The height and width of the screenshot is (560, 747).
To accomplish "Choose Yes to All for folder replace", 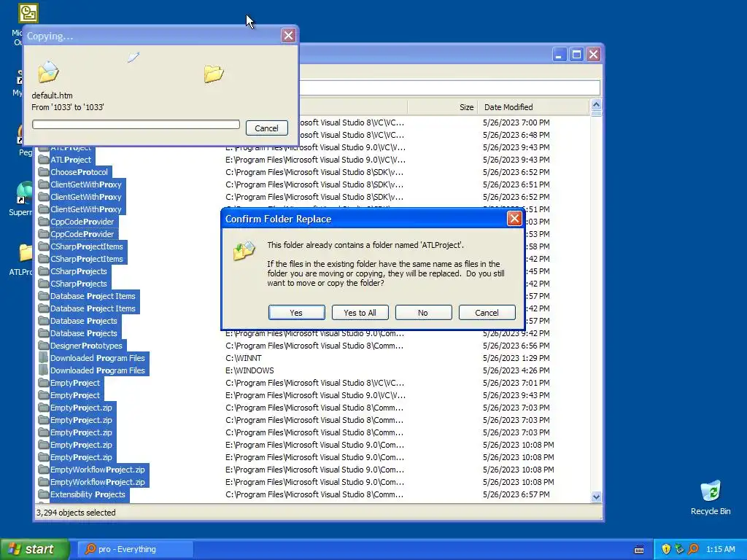I will pyautogui.click(x=360, y=312).
